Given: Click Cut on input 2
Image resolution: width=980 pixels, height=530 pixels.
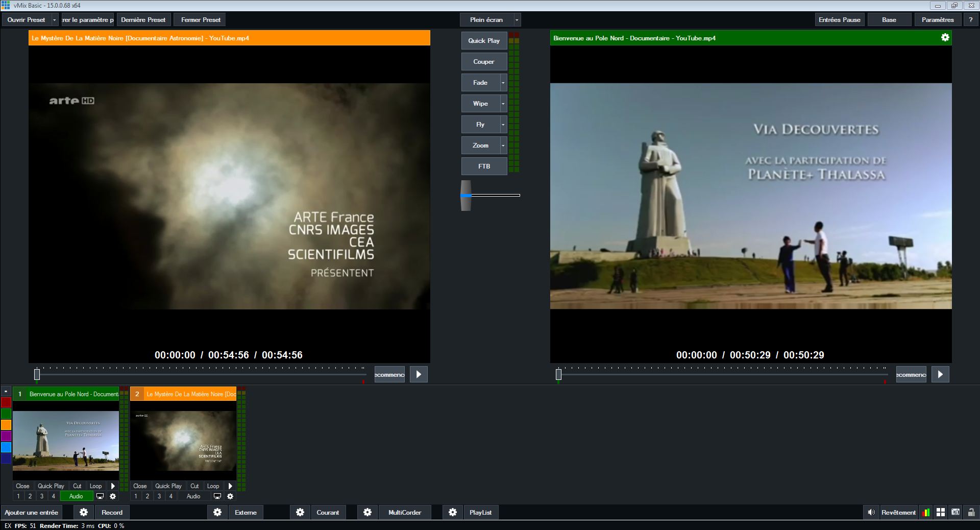Looking at the screenshot, I should pos(194,486).
